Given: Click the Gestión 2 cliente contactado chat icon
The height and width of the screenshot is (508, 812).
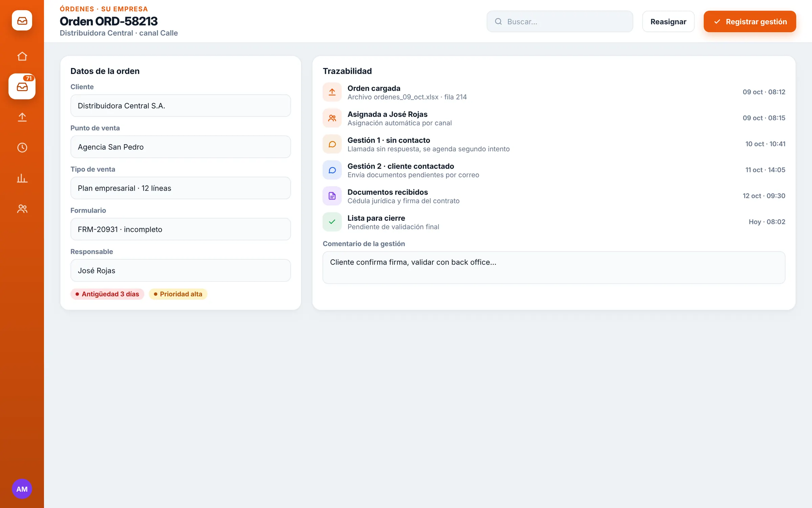Looking at the screenshot, I should 332,170.
